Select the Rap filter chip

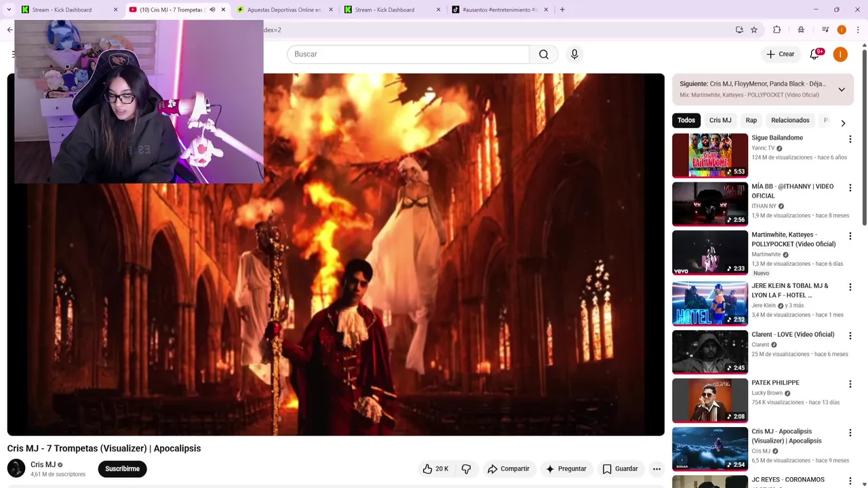point(751,121)
